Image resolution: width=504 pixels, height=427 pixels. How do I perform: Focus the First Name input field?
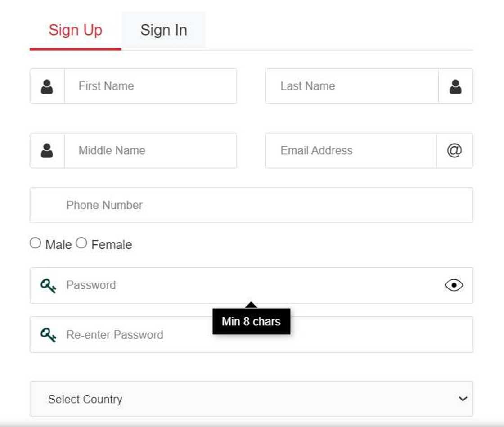tap(150, 86)
